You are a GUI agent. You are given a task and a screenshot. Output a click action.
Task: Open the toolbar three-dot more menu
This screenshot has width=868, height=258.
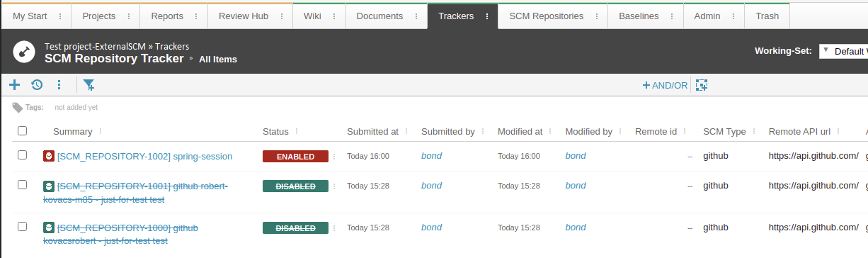tap(59, 85)
